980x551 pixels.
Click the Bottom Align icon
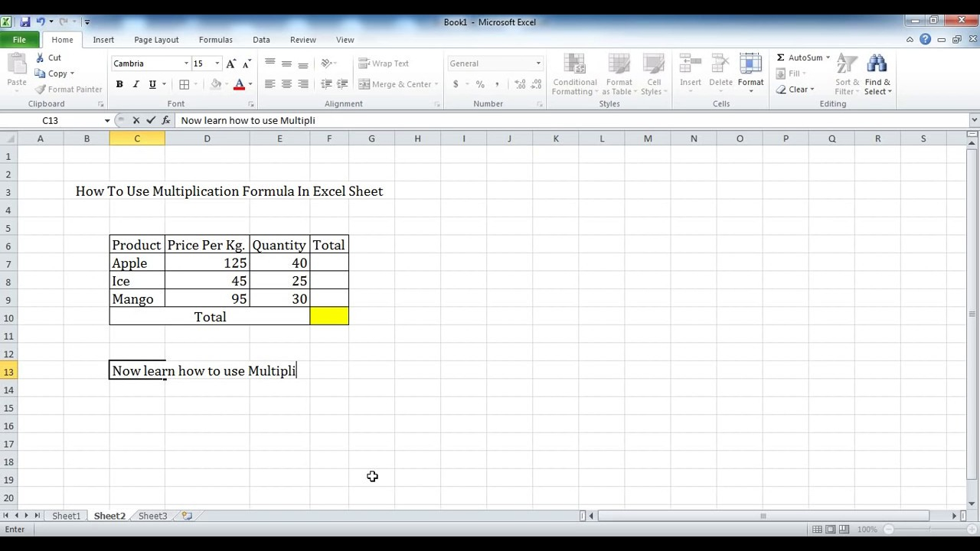click(x=303, y=64)
